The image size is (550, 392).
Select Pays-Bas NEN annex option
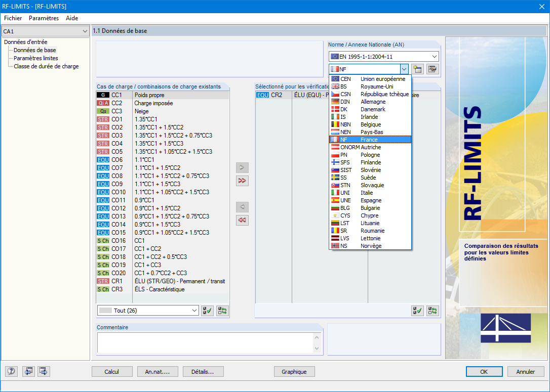pos(370,132)
